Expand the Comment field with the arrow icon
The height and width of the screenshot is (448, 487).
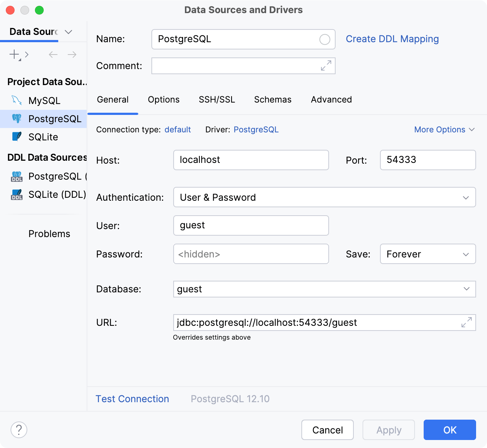tap(326, 66)
